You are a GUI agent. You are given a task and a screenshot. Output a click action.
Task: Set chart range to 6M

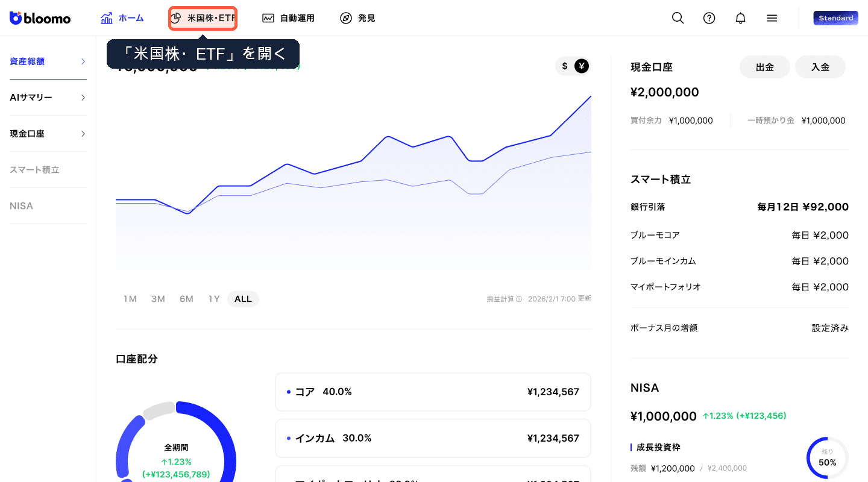click(x=186, y=299)
